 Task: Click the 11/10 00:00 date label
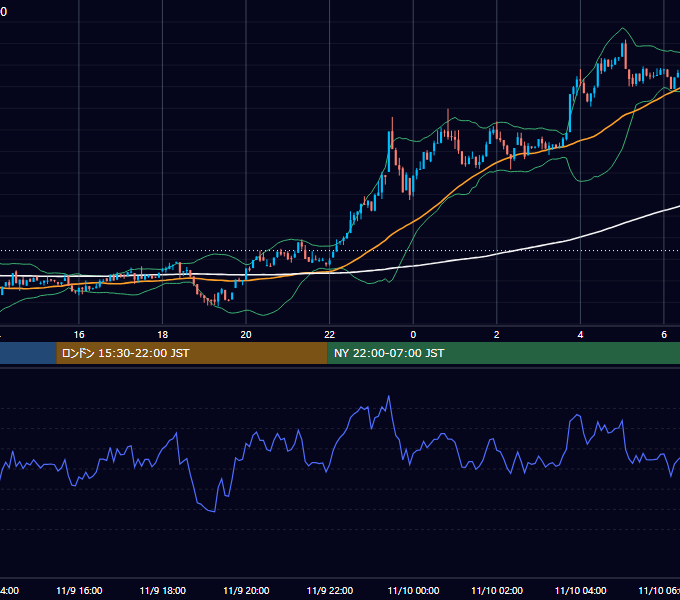(x=413, y=590)
